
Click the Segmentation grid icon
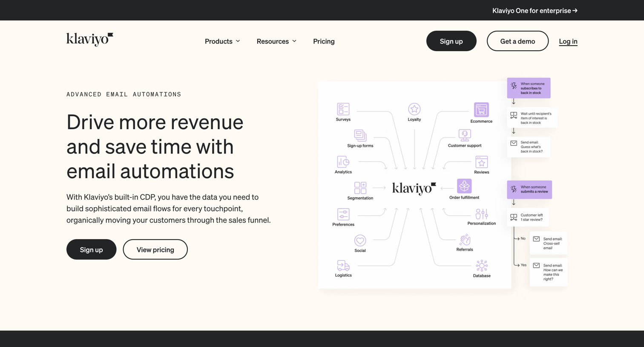pos(360,188)
